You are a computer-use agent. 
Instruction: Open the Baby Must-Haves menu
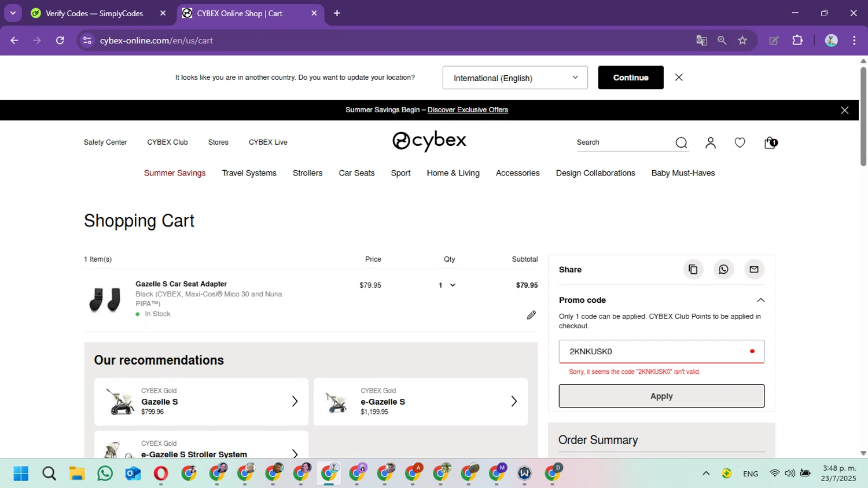pos(683,173)
